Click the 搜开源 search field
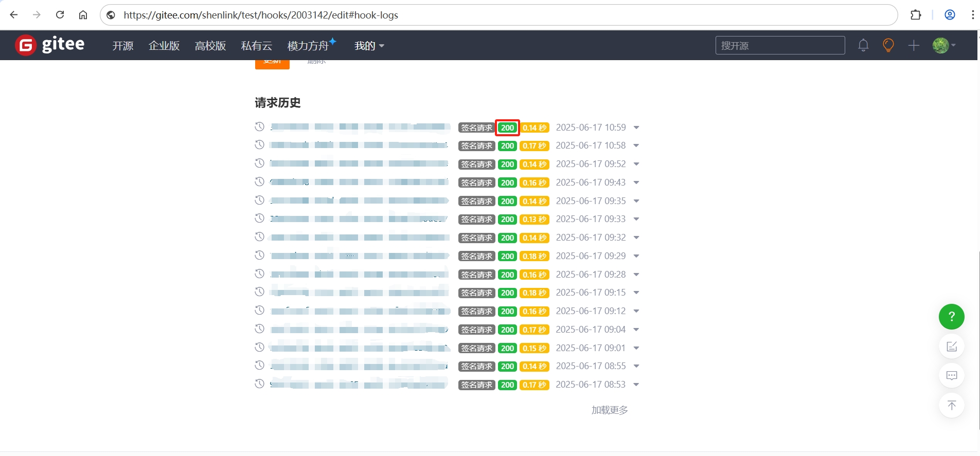The width and height of the screenshot is (980, 456). point(780,45)
